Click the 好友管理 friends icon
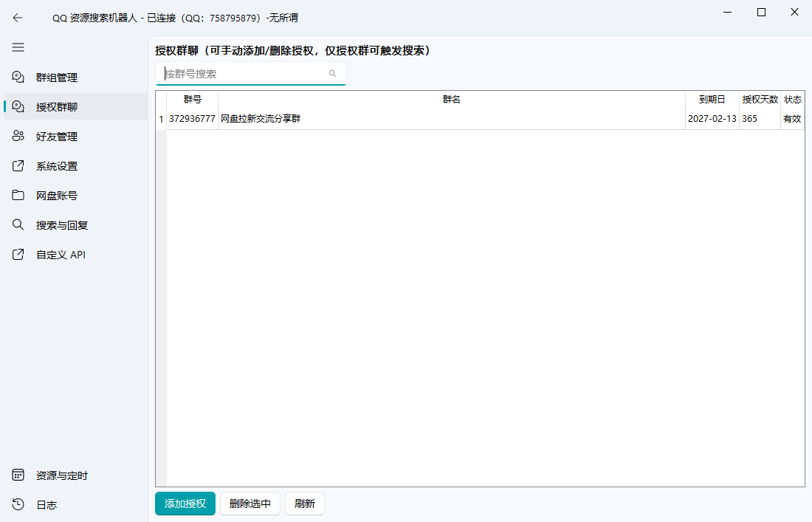The height and width of the screenshot is (522, 812). coord(18,136)
